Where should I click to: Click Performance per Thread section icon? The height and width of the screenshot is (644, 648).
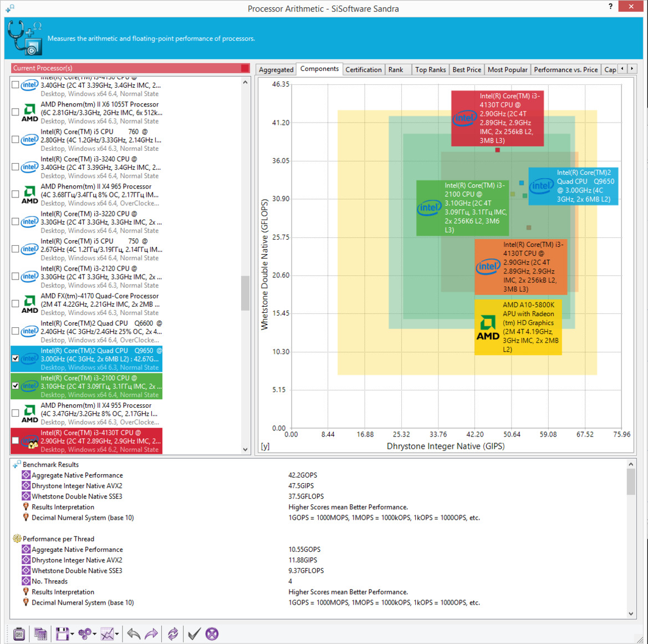coord(17,539)
